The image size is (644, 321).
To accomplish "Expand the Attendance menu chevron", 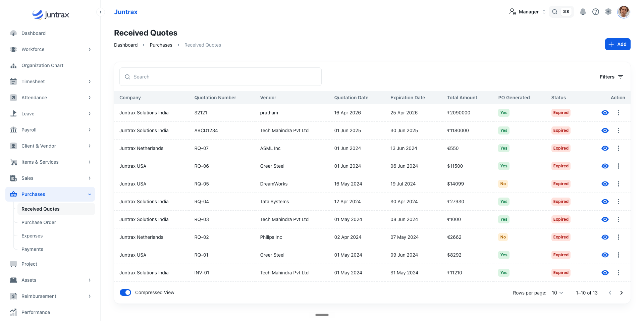I will tap(90, 98).
